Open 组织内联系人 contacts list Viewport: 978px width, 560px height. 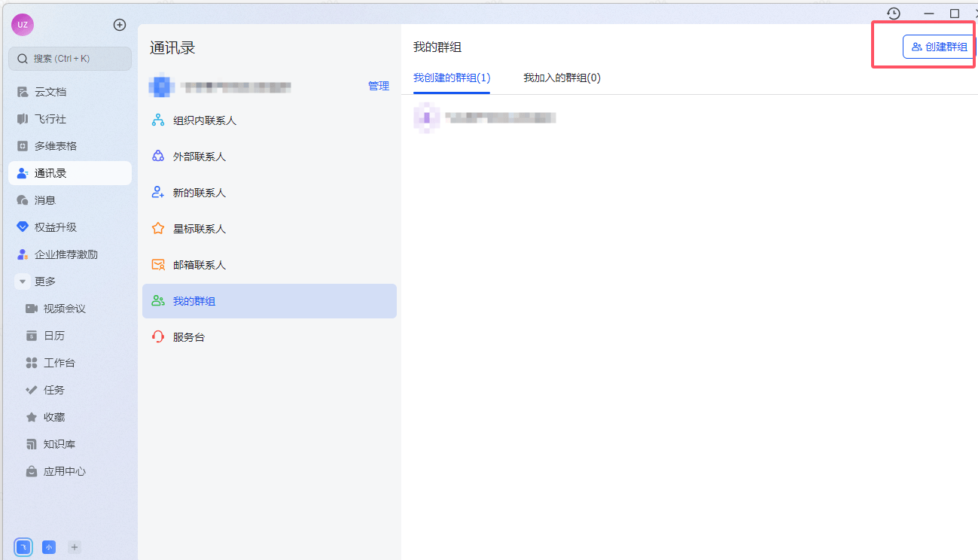pyautogui.click(x=205, y=120)
